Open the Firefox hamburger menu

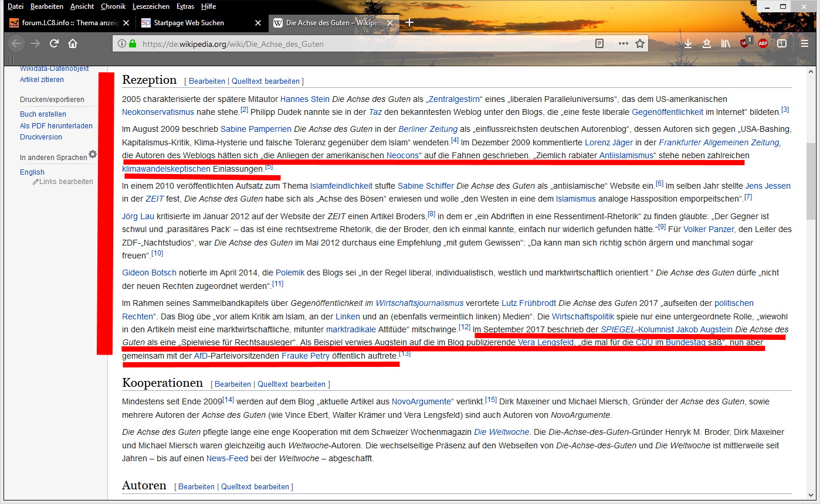point(805,43)
